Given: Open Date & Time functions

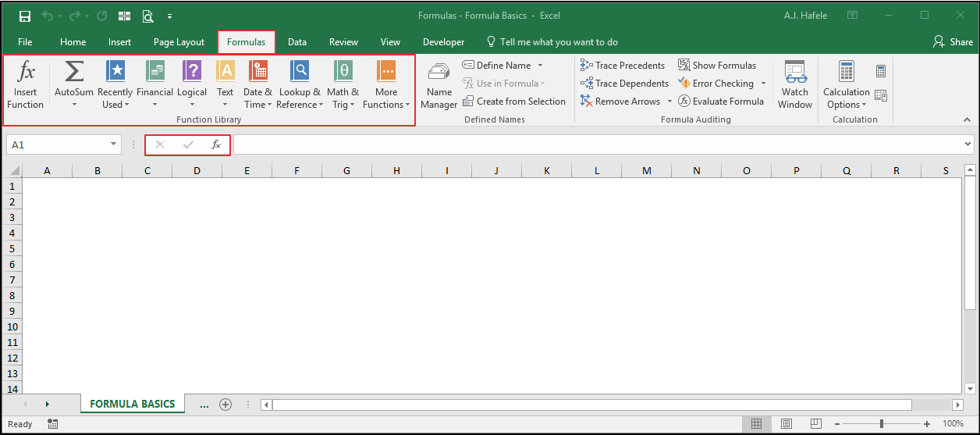Looking at the screenshot, I should tap(258, 86).
